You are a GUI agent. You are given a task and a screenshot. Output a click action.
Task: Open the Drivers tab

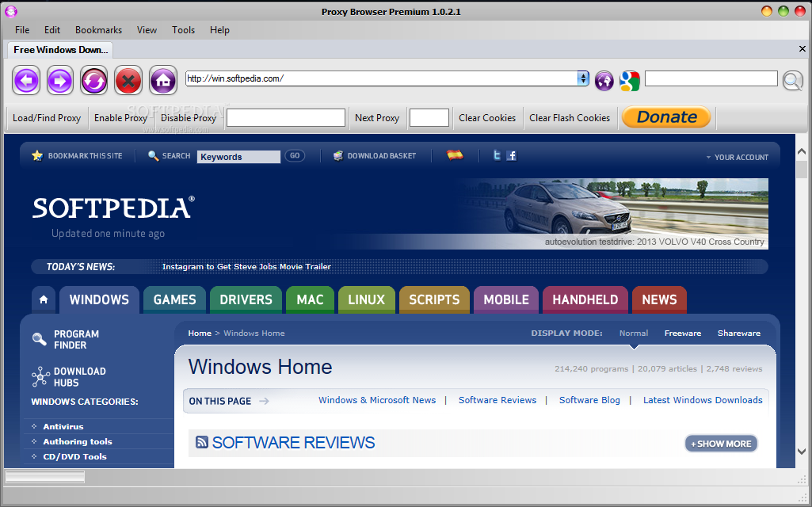pos(246,300)
